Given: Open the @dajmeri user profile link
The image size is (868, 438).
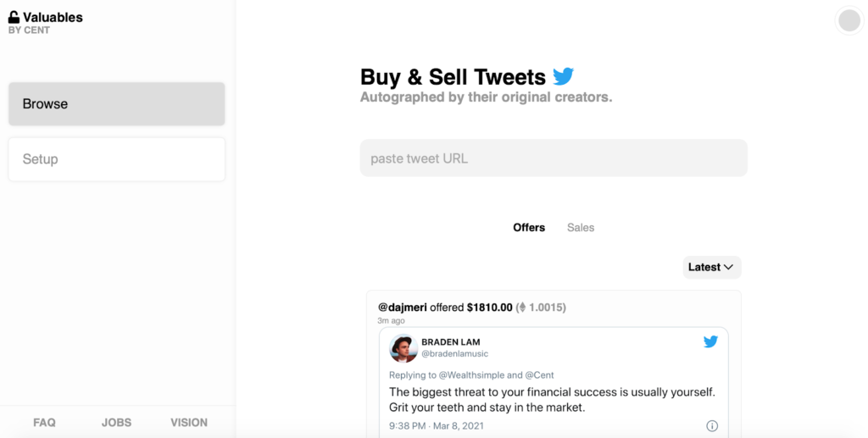Looking at the screenshot, I should 402,308.
